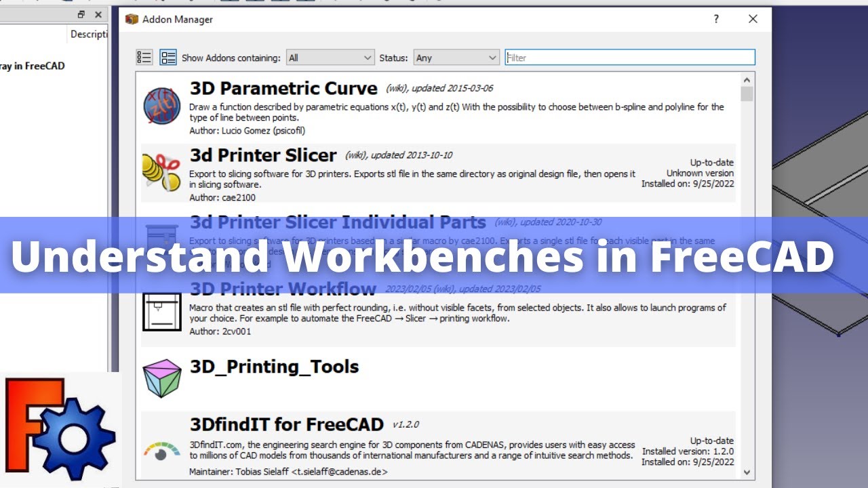Click the 3DfindIT 'v1.2.0' version label
Screen dimensions: 868x488
coord(406,425)
